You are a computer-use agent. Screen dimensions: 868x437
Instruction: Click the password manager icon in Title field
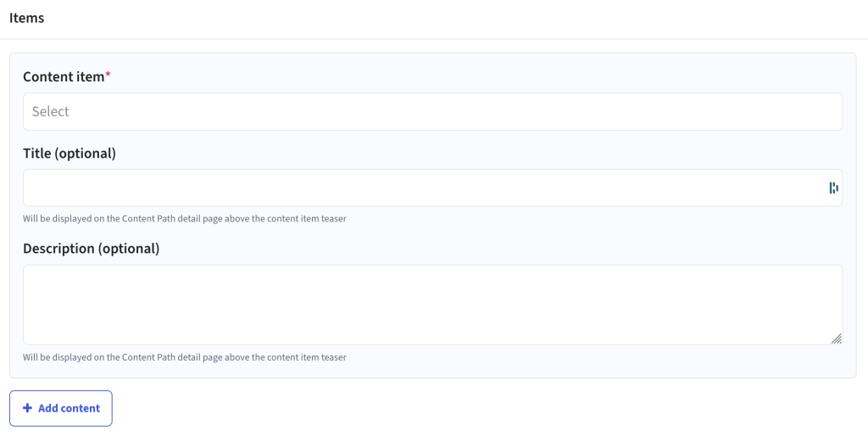click(x=833, y=188)
